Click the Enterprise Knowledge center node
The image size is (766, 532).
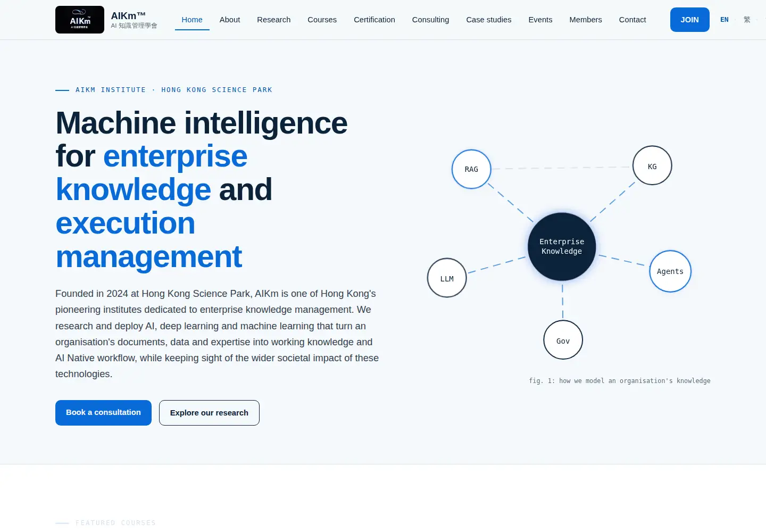pyautogui.click(x=562, y=246)
